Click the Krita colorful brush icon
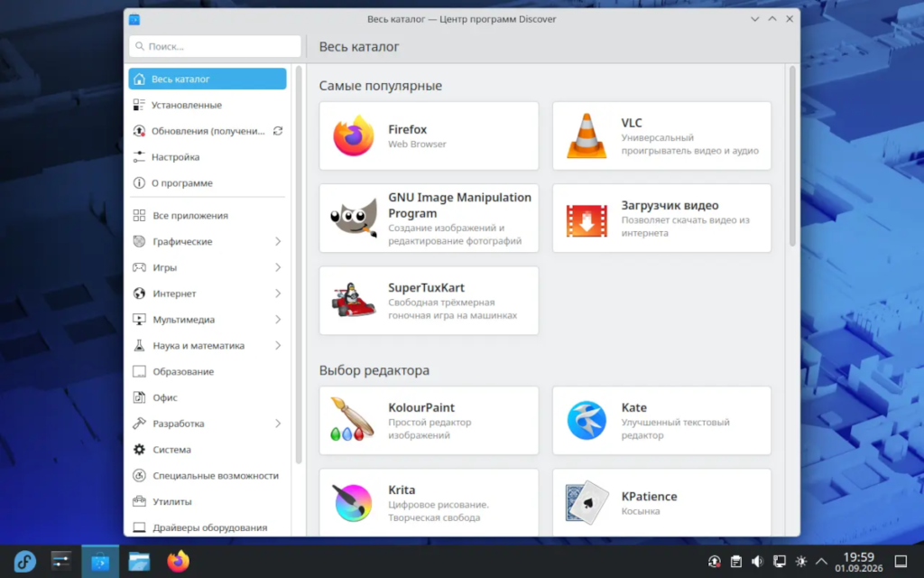924x578 pixels. tap(353, 502)
